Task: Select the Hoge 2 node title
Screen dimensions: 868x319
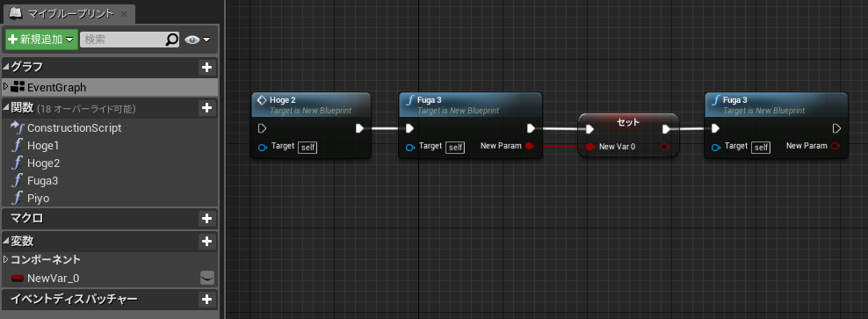Action: click(282, 100)
